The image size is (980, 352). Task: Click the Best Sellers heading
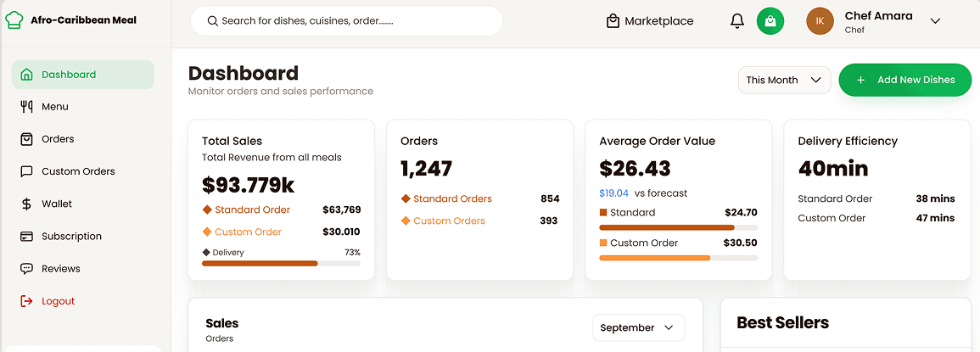tap(782, 322)
